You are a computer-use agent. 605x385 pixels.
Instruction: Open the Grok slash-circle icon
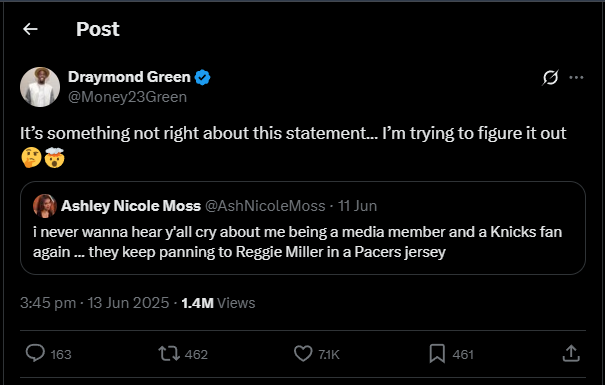[x=550, y=78]
